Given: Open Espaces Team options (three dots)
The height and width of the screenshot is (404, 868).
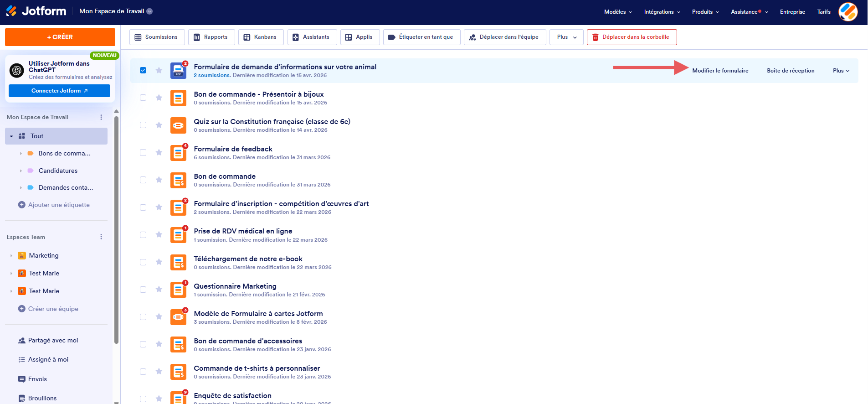Looking at the screenshot, I should tap(101, 237).
